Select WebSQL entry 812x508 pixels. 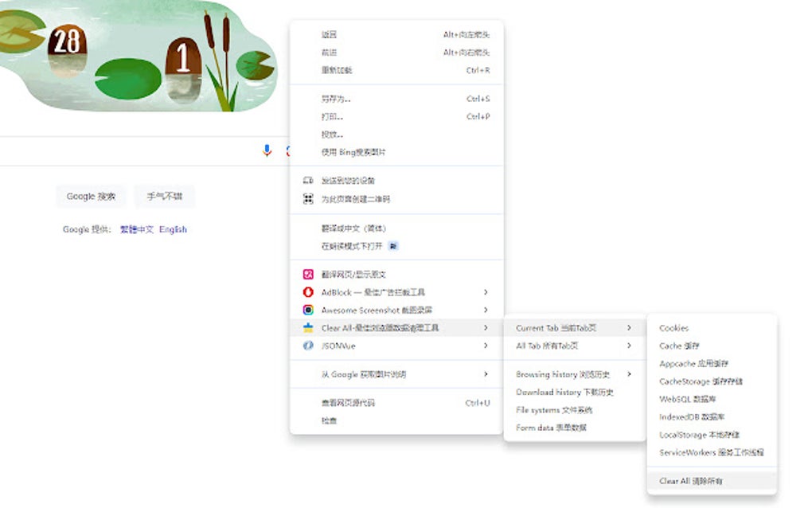[712, 399]
